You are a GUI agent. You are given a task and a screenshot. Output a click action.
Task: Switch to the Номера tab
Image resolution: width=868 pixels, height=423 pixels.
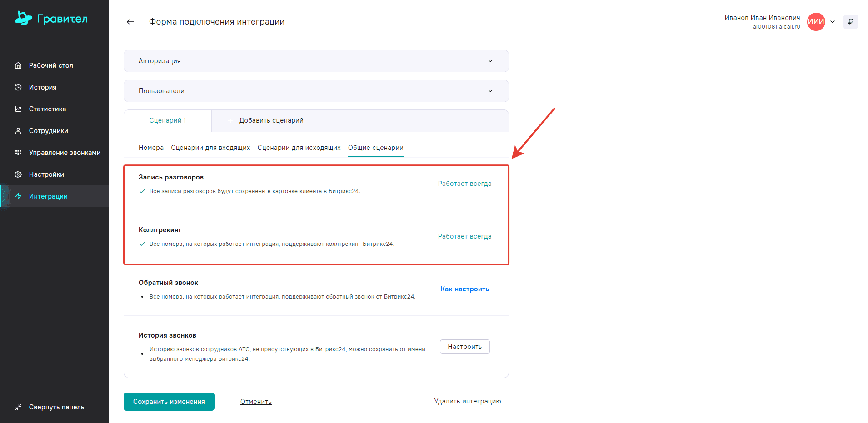point(151,148)
